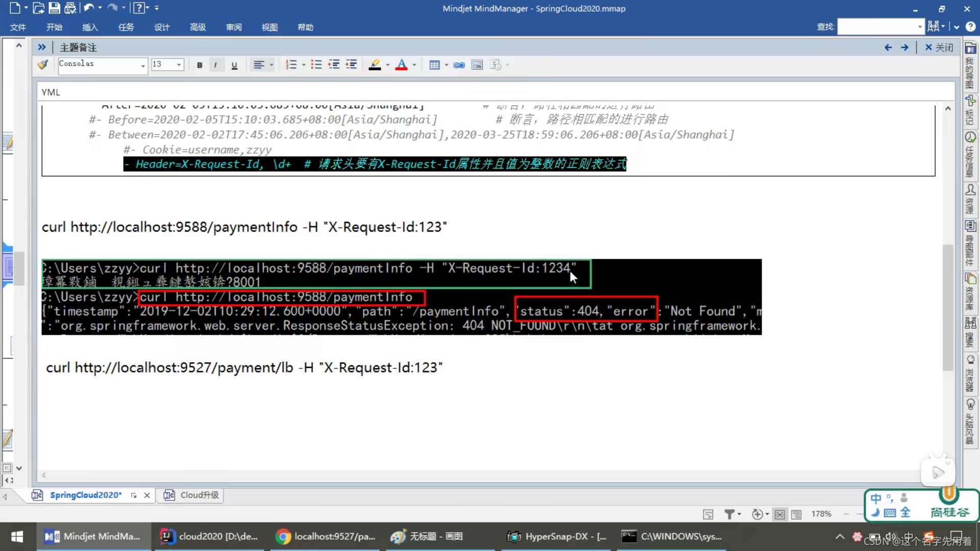Toggle bold formatting
Image resolution: width=980 pixels, height=551 pixels.
(200, 65)
